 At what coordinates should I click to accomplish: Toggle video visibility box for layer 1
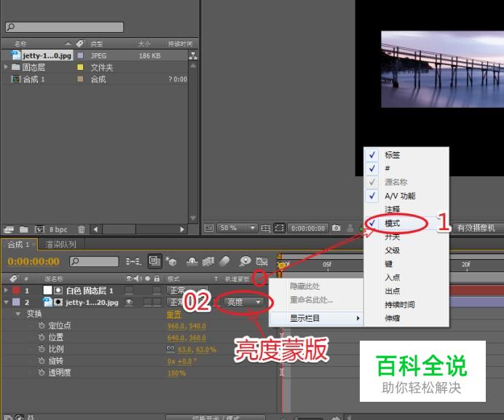[129, 290]
